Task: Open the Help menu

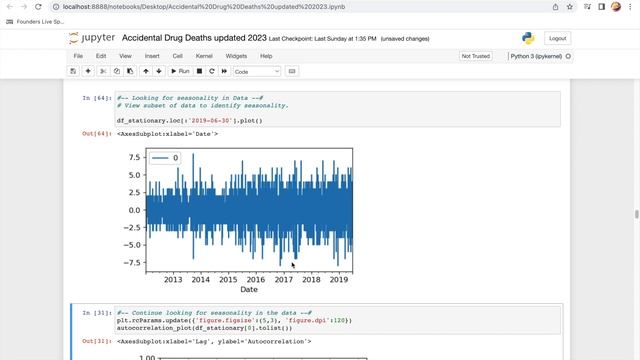Action: pyautogui.click(x=266, y=56)
